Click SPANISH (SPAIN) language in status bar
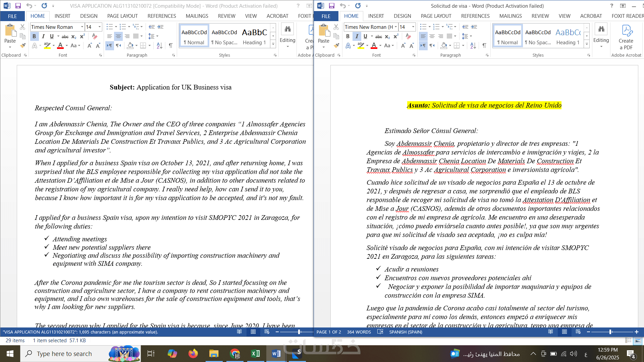644x362 pixels. 406,332
